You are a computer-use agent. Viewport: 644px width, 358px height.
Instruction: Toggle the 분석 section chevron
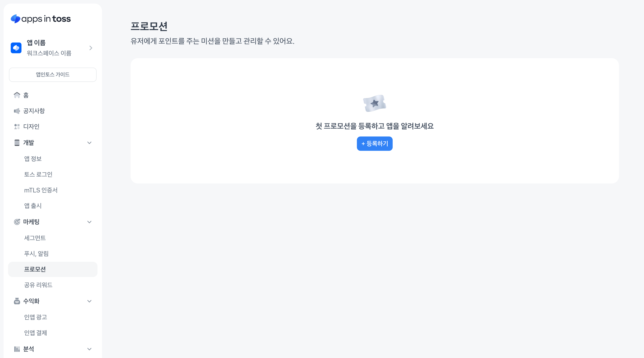89,349
